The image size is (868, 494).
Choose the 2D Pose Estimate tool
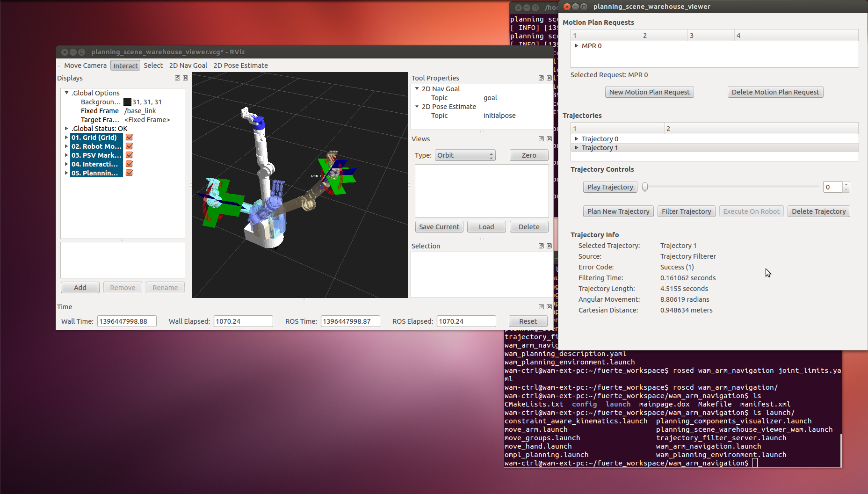pyautogui.click(x=240, y=65)
